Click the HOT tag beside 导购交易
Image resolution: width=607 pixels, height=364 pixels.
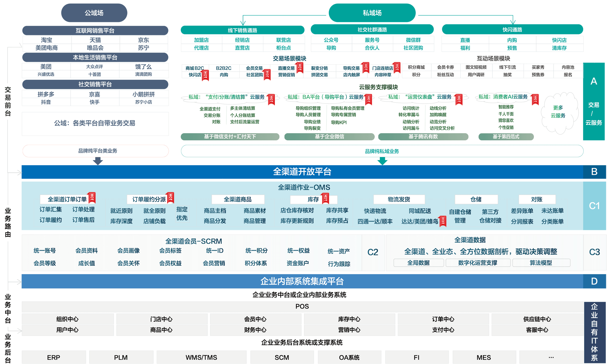coord(365,67)
